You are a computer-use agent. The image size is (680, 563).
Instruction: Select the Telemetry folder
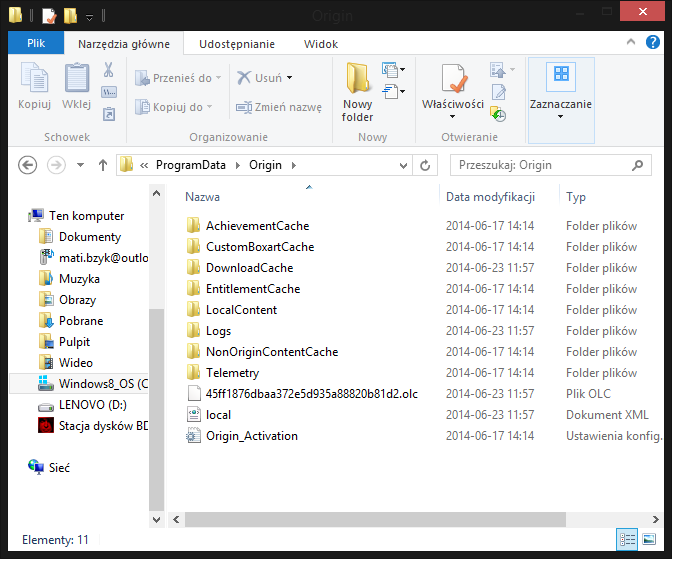(x=223, y=373)
